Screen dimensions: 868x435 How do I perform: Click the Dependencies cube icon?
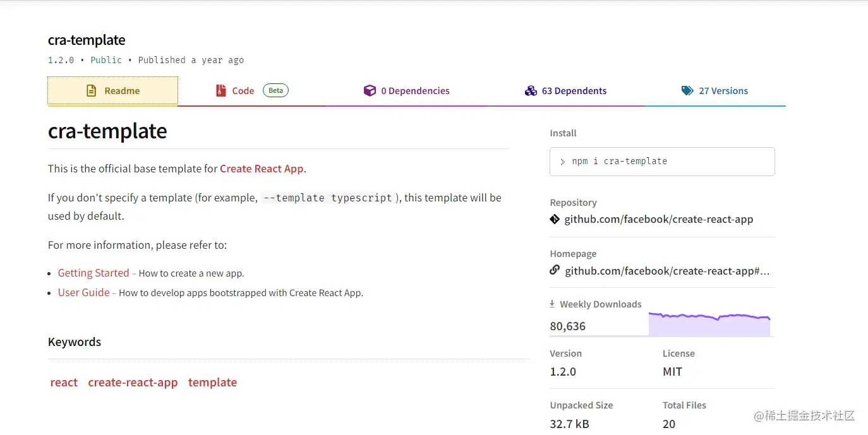pyautogui.click(x=370, y=91)
